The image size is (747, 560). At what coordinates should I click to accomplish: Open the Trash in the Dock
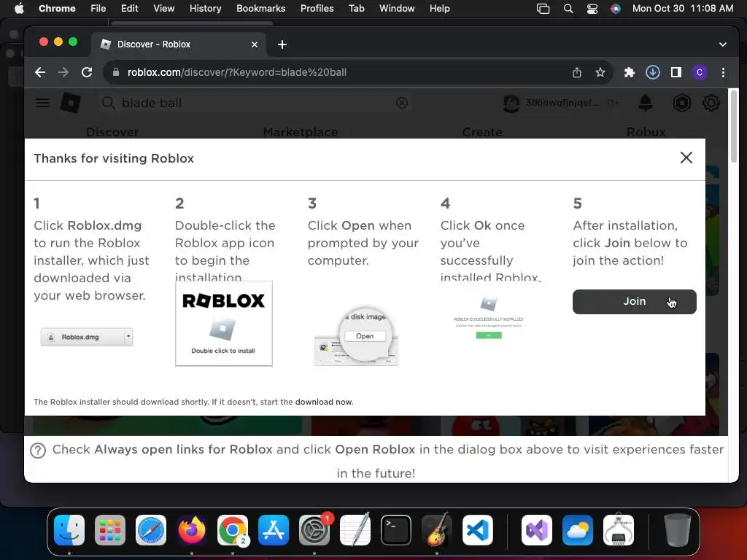pyautogui.click(x=678, y=530)
